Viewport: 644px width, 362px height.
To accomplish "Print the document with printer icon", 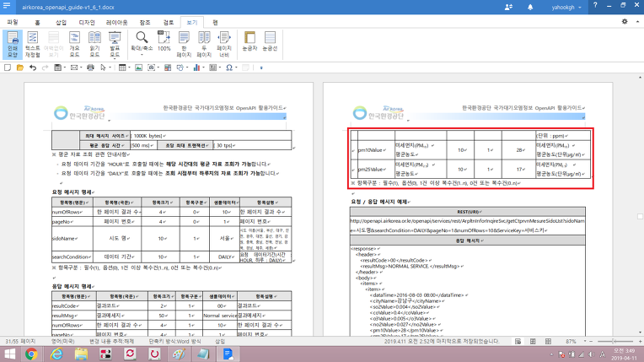I will point(90,68).
